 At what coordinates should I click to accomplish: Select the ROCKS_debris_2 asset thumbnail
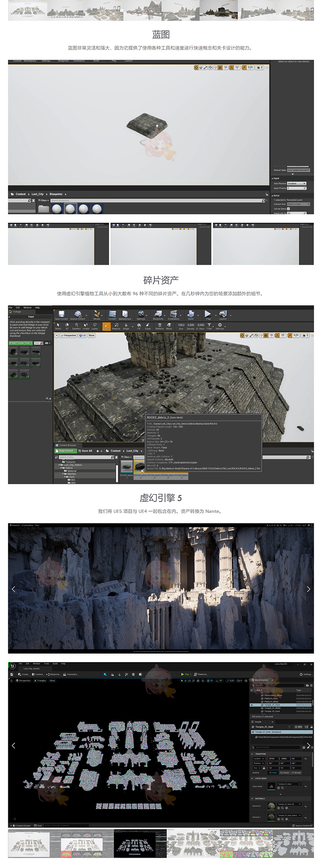tap(140, 466)
